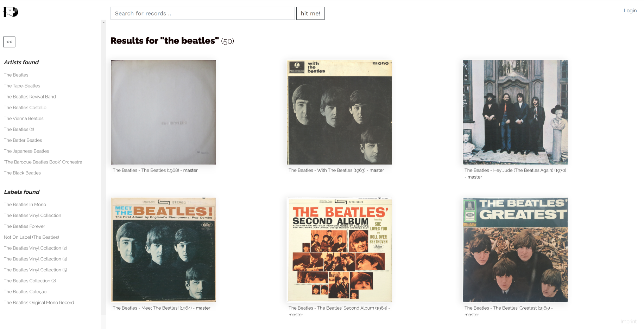This screenshot has height=329, width=644.
Task: Open the Imprint link
Action: coord(629,322)
